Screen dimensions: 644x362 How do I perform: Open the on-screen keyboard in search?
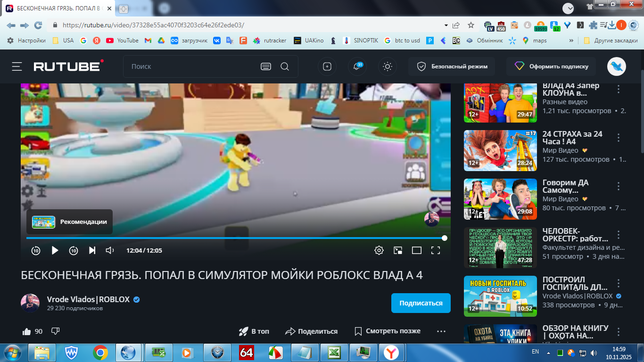[266, 66]
